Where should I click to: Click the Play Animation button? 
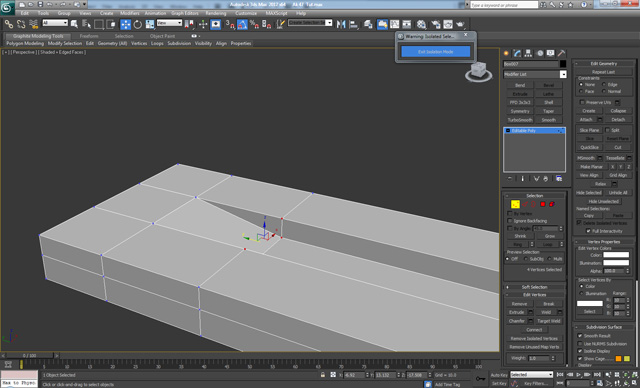(x=579, y=375)
